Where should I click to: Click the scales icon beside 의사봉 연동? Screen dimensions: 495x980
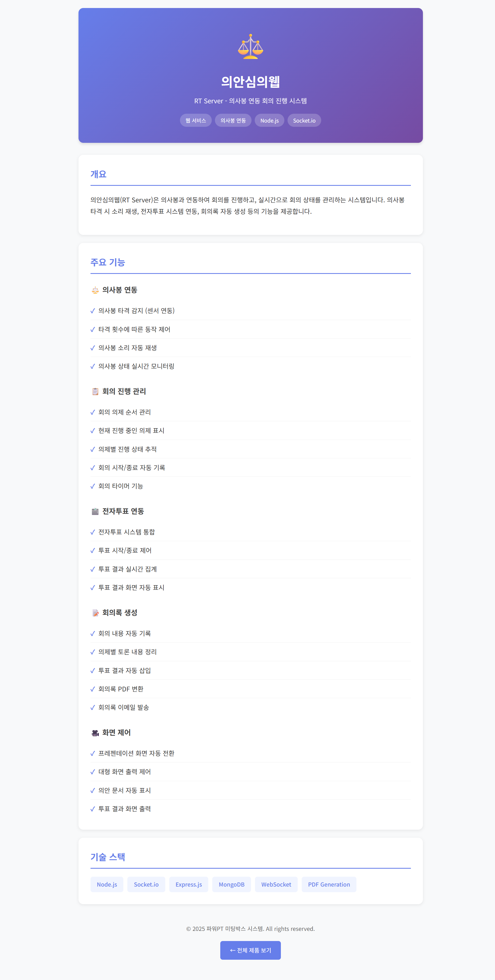[x=95, y=290]
